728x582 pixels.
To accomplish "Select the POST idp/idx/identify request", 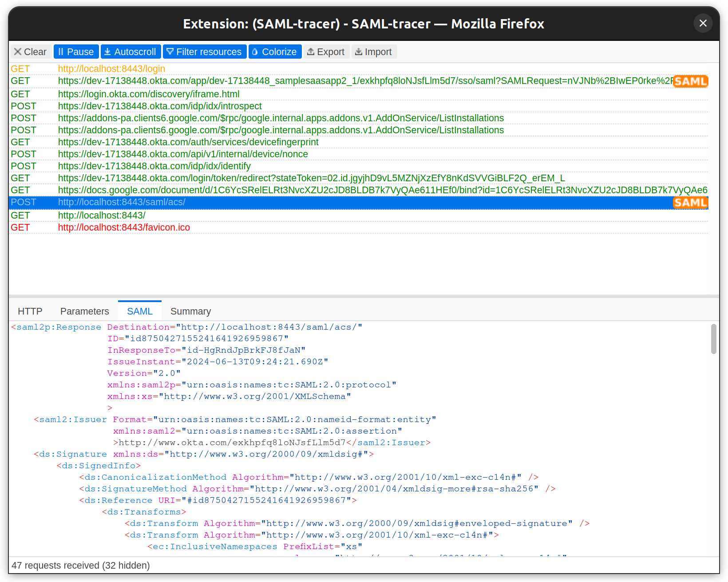I will point(359,166).
